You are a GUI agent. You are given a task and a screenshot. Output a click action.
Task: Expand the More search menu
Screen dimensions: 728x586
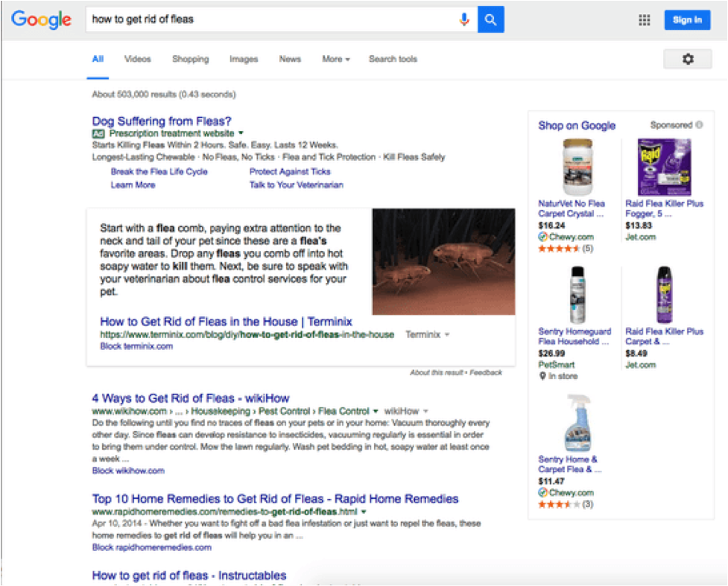[336, 59]
